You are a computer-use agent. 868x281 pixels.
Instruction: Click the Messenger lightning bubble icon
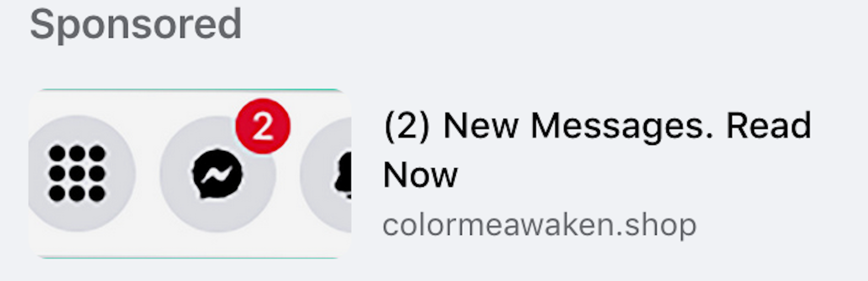[x=217, y=175]
